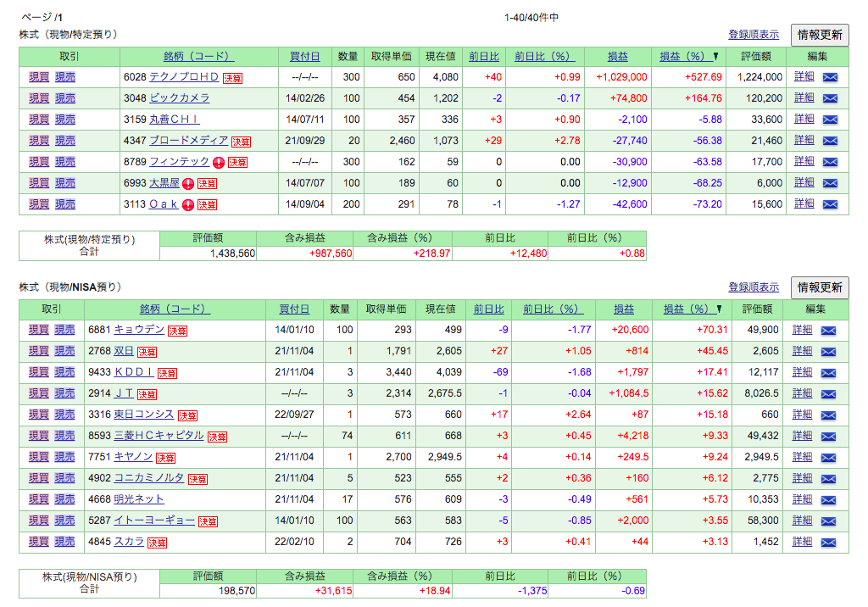Open stock page for 明光ネット
This screenshot has height=607, width=868.
click(x=139, y=499)
